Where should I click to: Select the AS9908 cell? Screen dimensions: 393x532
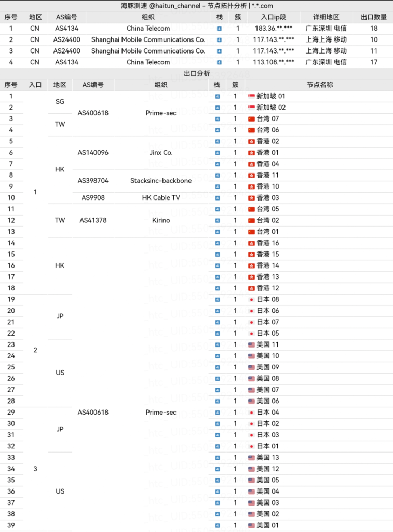coord(93,198)
